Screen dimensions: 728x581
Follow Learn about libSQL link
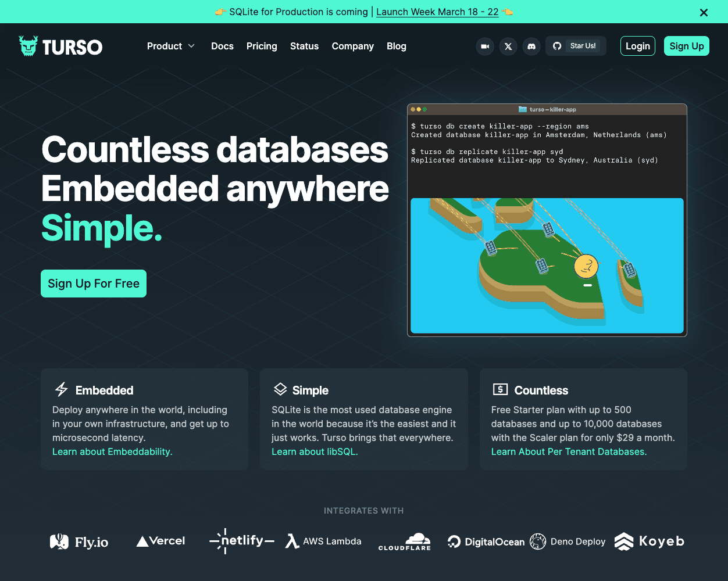tap(315, 451)
